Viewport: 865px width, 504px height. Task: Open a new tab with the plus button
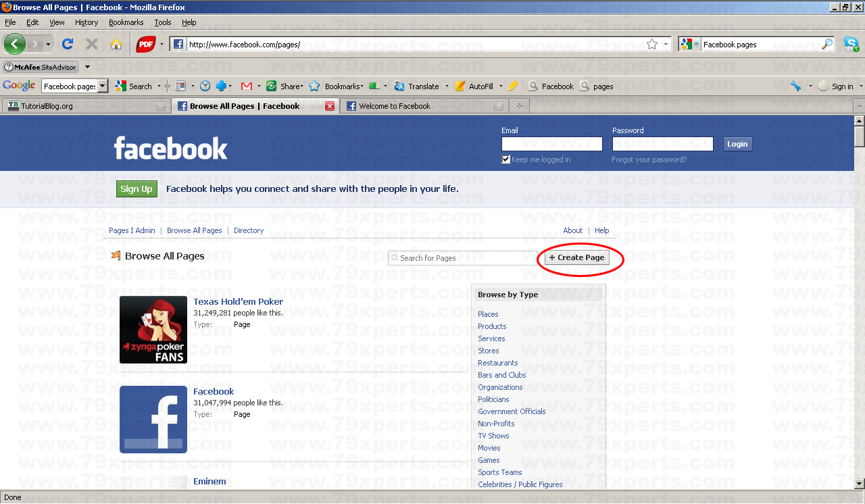click(520, 106)
